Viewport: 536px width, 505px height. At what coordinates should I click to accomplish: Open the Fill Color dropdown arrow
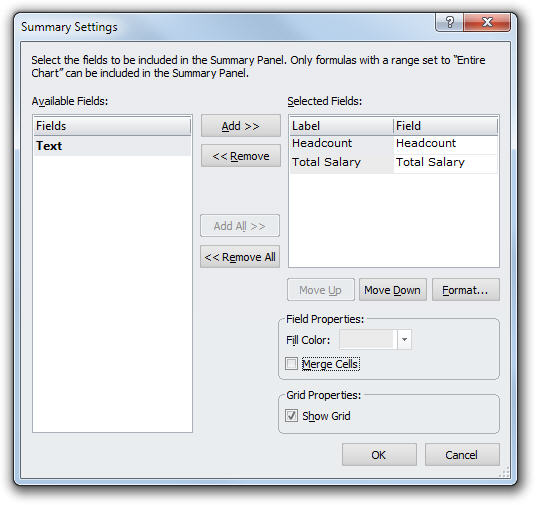click(404, 340)
